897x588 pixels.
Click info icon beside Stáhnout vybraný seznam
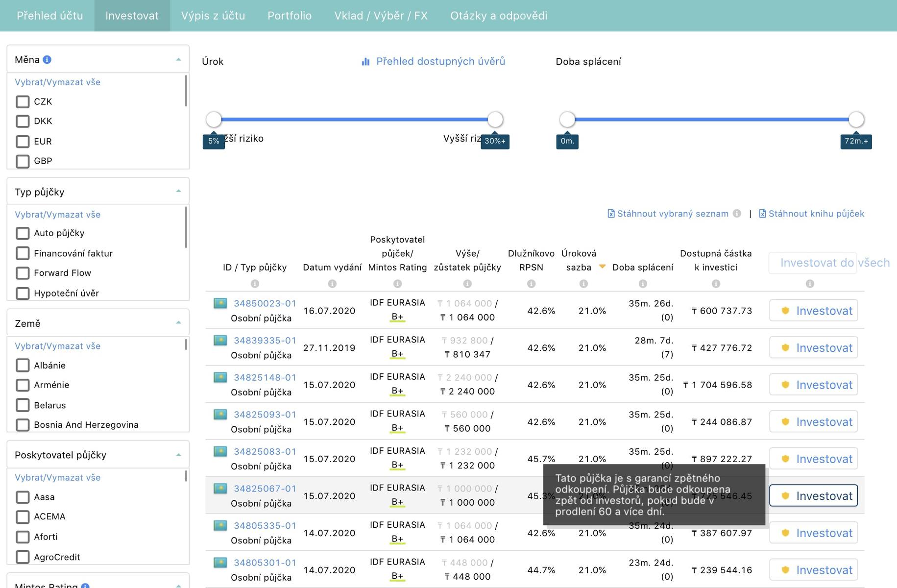tap(737, 213)
